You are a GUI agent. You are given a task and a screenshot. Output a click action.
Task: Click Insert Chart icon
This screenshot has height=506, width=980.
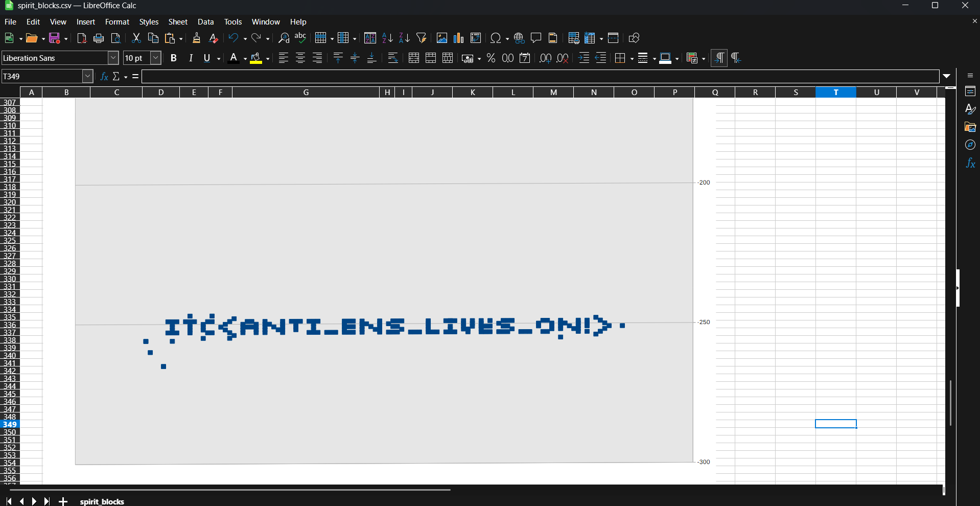pyautogui.click(x=459, y=38)
